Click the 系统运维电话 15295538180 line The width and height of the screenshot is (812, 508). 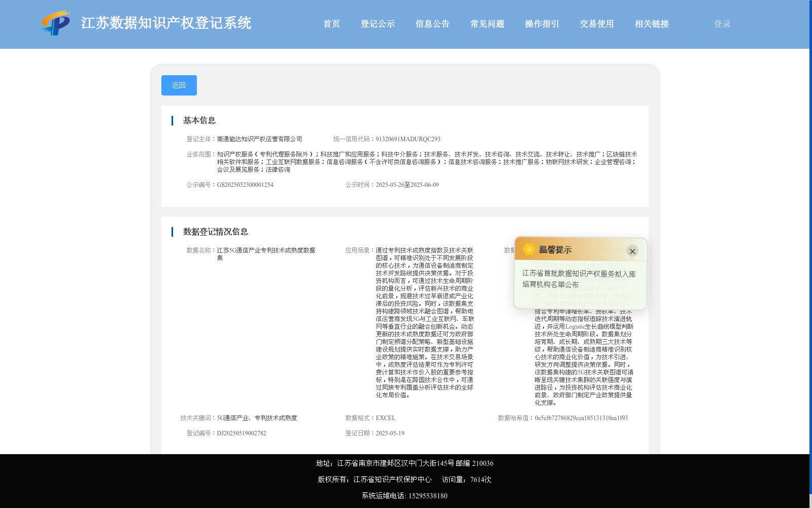(404, 496)
